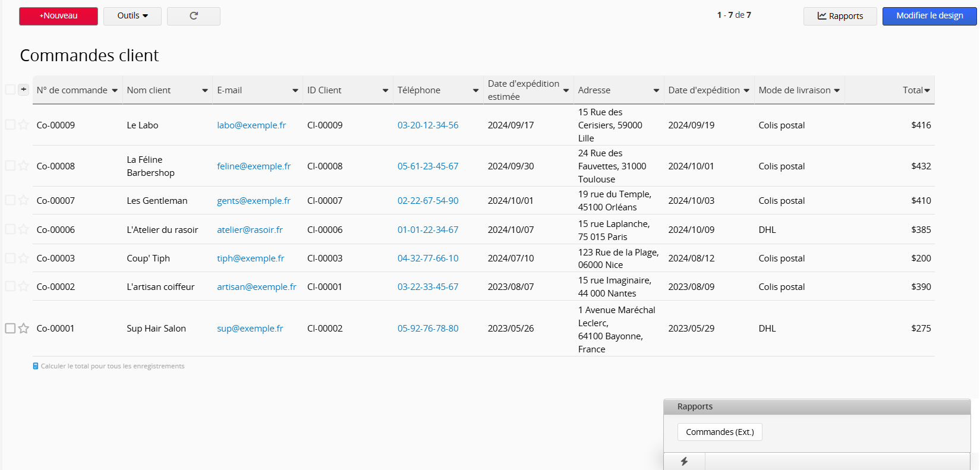Click the refresh icon button
The height and width of the screenshot is (470, 980).
193,16
